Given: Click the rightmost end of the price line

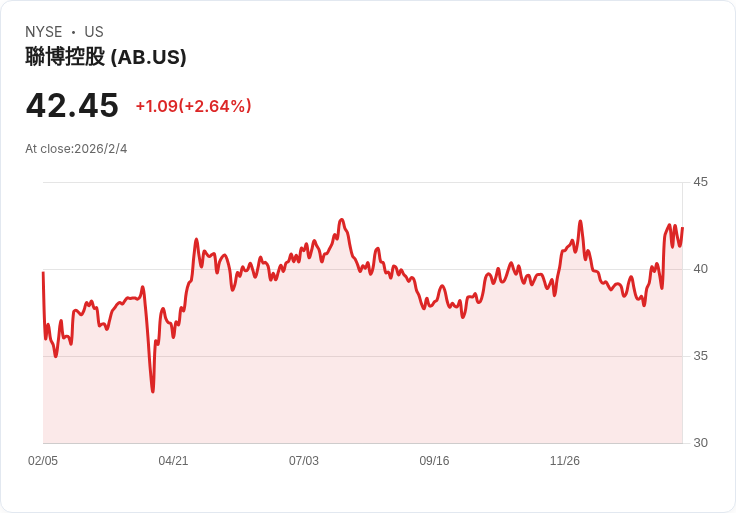Looking at the screenshot, I should click(682, 228).
